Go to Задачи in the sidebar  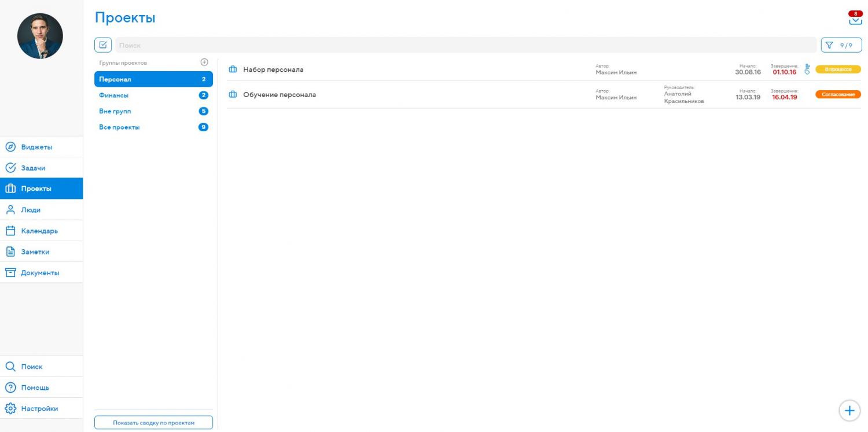[33, 168]
